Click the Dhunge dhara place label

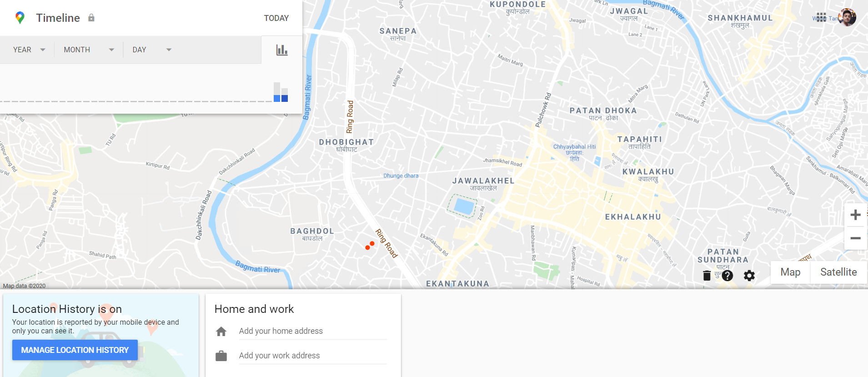click(x=401, y=176)
